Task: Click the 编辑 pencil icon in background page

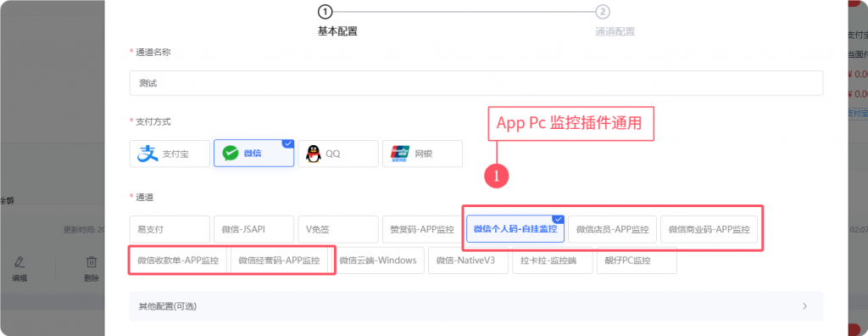Action: (x=20, y=261)
